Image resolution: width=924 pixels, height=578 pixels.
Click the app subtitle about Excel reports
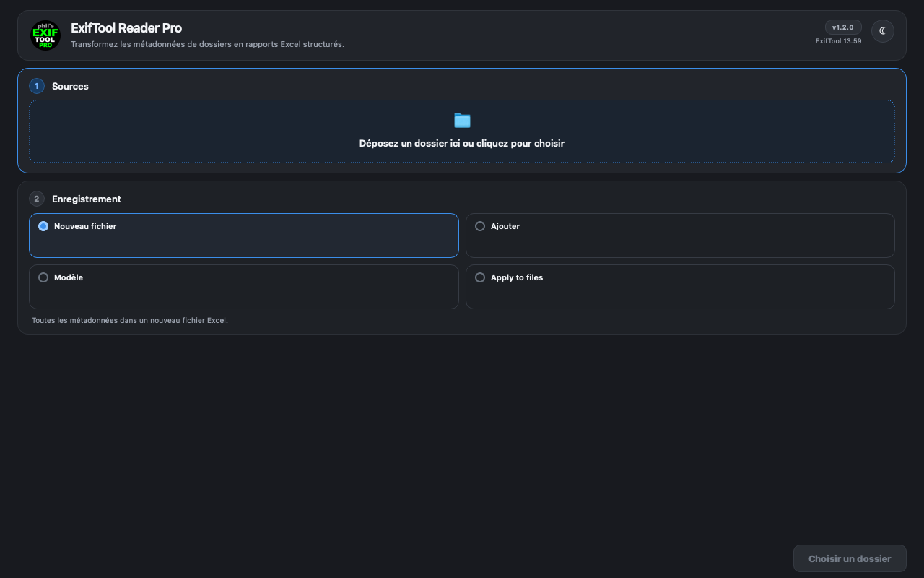(207, 44)
